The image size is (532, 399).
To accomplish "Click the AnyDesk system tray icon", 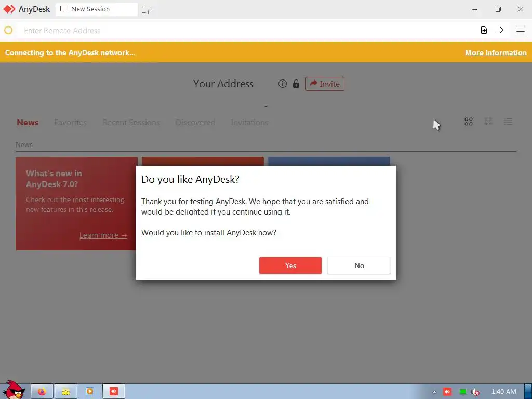I will [447, 392].
